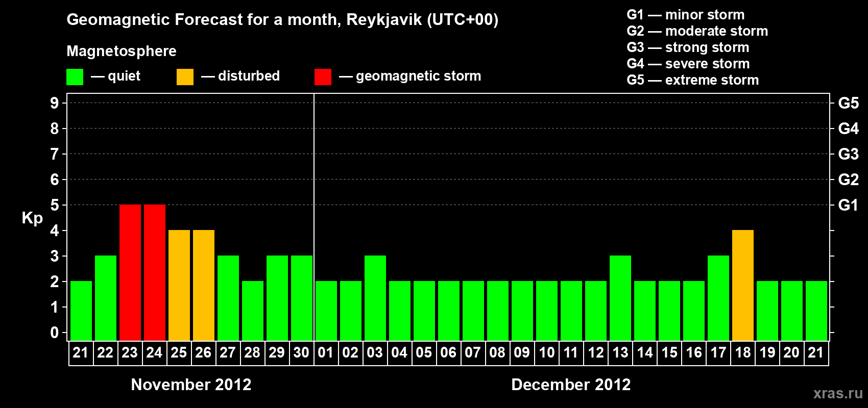Click the 'quiet' legend label
Screen dimensions: 868x408
point(124,76)
